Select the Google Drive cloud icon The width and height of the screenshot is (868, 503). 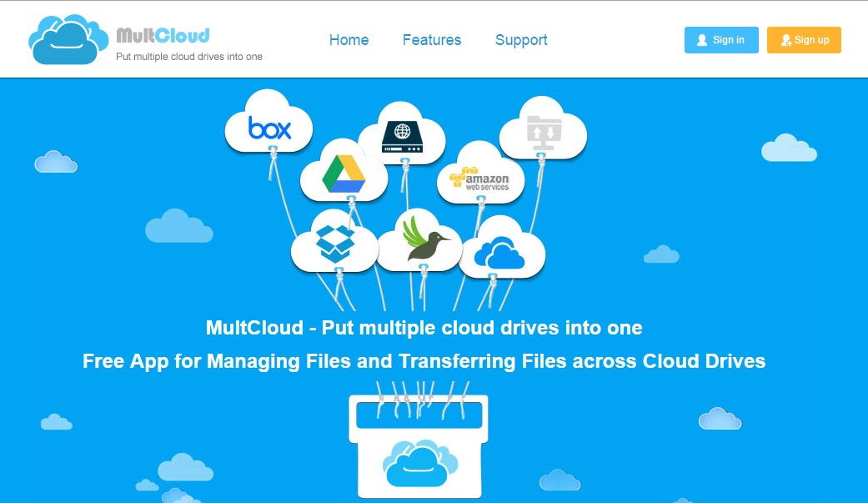(x=344, y=172)
